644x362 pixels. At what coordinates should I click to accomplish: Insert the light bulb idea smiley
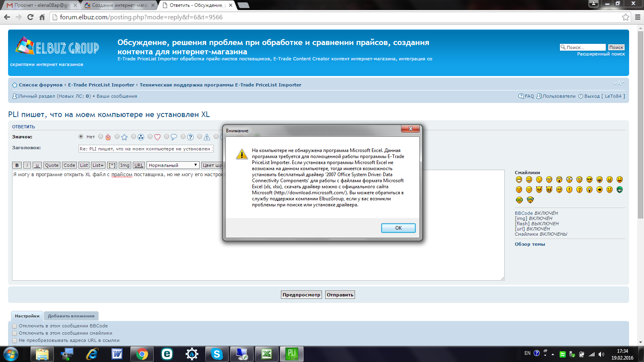pyautogui.click(x=589, y=189)
